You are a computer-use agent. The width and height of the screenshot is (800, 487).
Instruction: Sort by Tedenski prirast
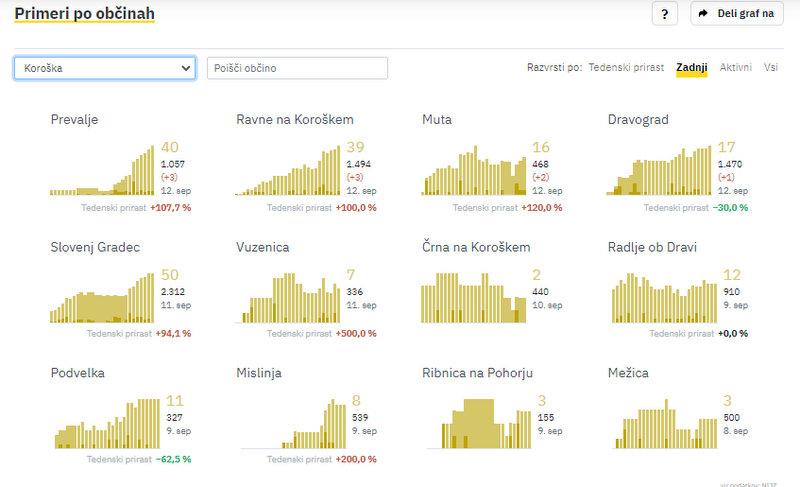[x=628, y=68]
